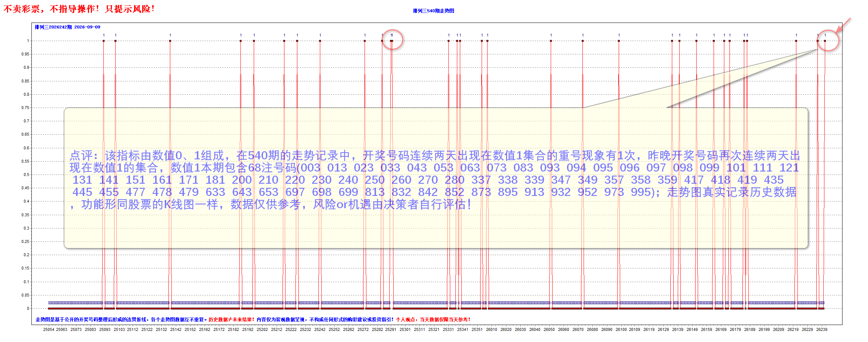The height and width of the screenshot is (342, 868).
Task: Select the y-axis value 0.45
Action: click(25, 188)
